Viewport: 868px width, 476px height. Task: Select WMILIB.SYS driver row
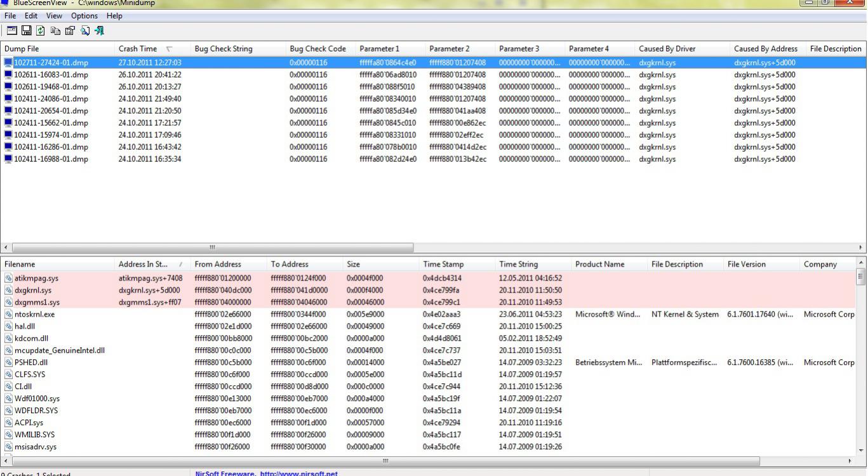click(429, 435)
